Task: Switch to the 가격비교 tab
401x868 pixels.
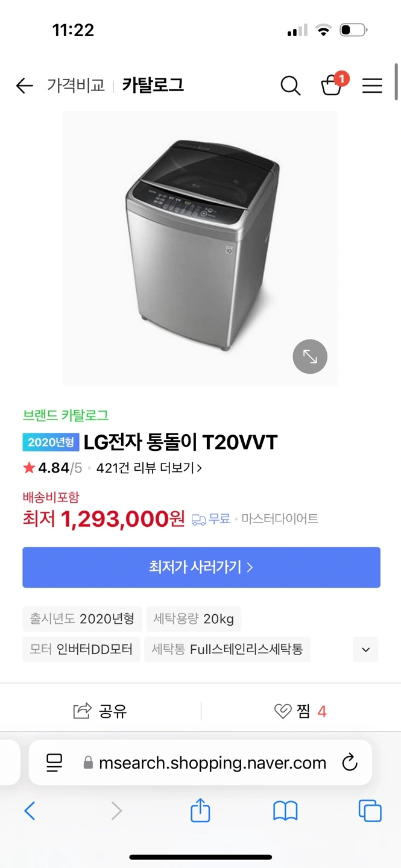Action: [75, 86]
